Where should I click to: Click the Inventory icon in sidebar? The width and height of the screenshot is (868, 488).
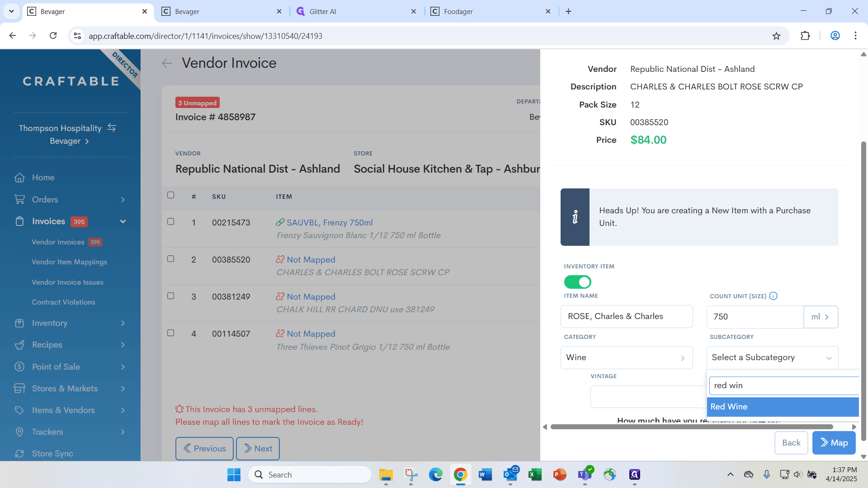click(19, 323)
